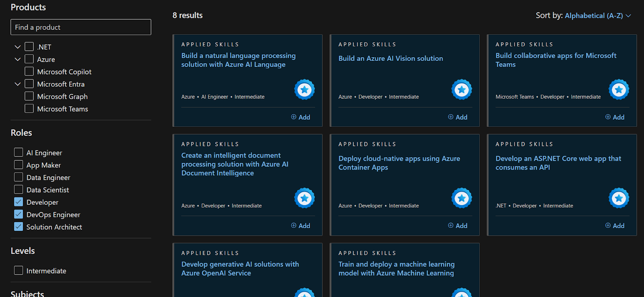This screenshot has width=644, height=297.
Task: Expand the Azure product tree chevron
Action: tap(17, 59)
